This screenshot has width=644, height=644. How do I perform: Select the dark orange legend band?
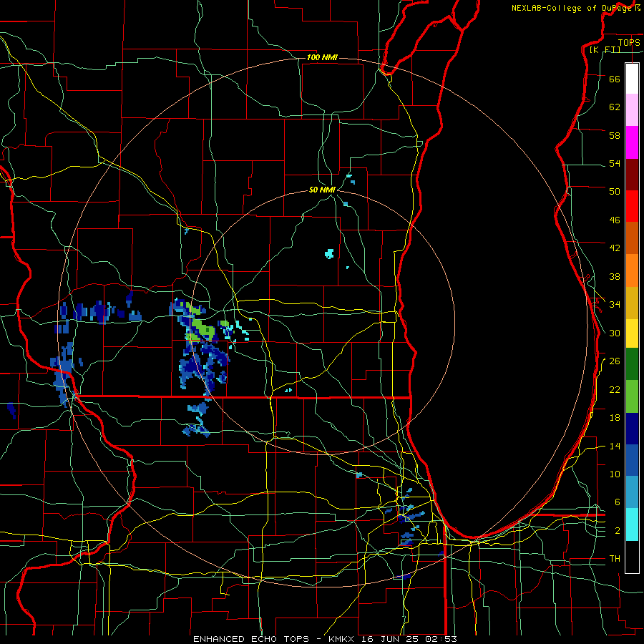click(x=632, y=238)
